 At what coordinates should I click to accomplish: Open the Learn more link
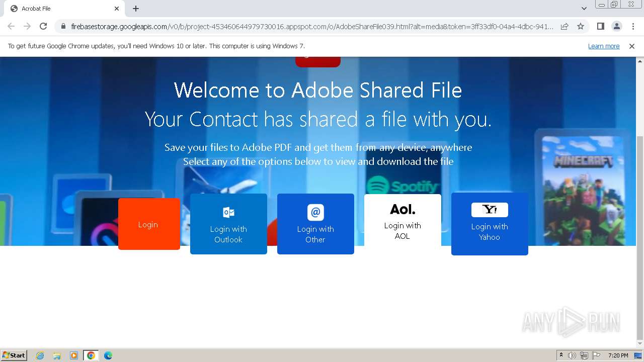tap(604, 46)
